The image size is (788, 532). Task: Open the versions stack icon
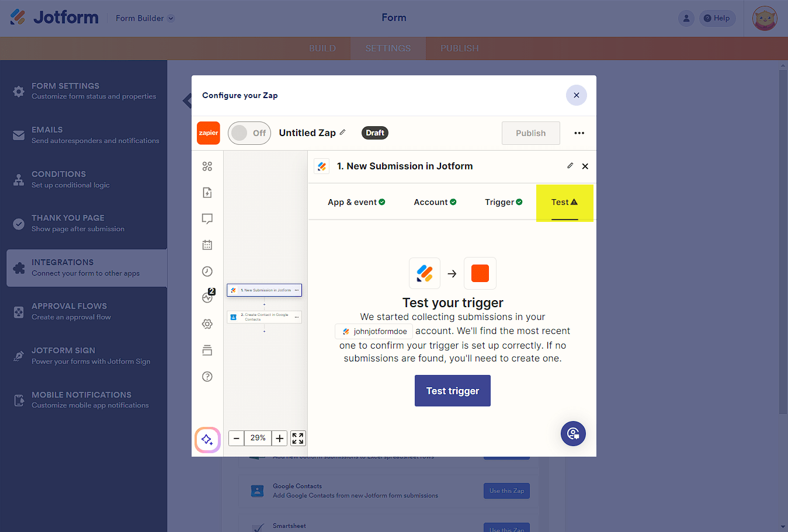coord(207,350)
